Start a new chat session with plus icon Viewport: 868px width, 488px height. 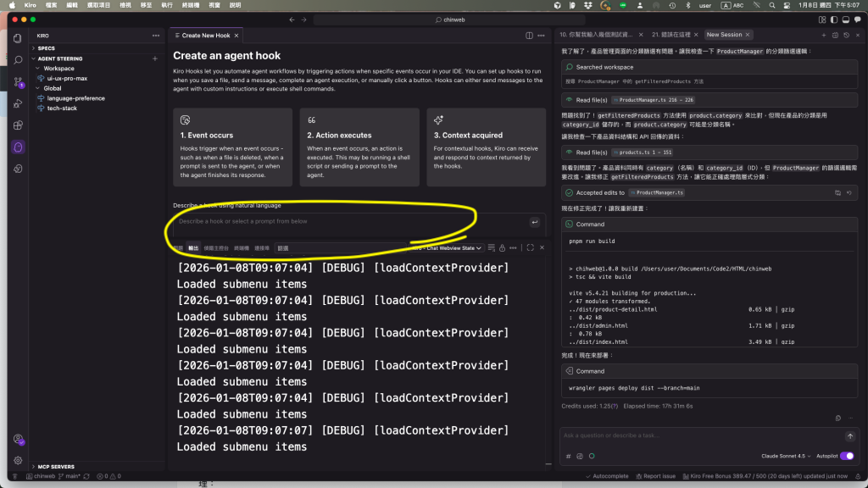click(824, 35)
